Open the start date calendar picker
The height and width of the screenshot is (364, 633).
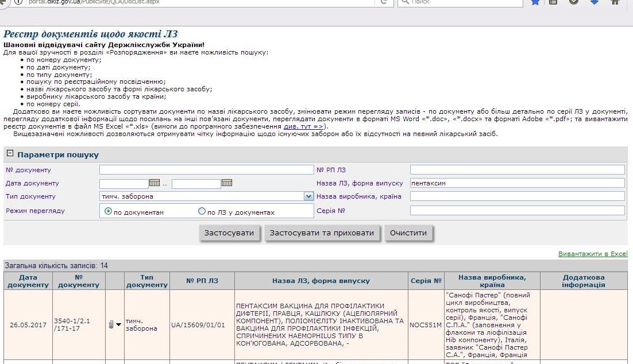(155, 183)
